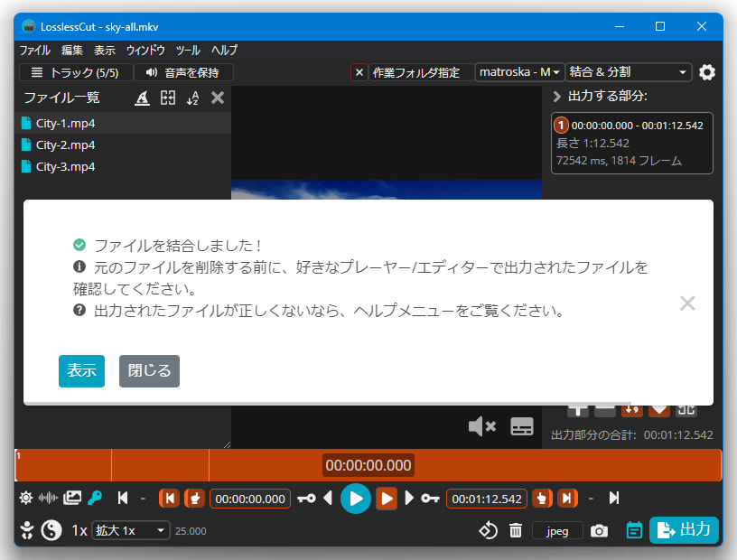Step forward one frame arrow
Image resolution: width=737 pixels, height=560 pixels.
[x=409, y=498]
